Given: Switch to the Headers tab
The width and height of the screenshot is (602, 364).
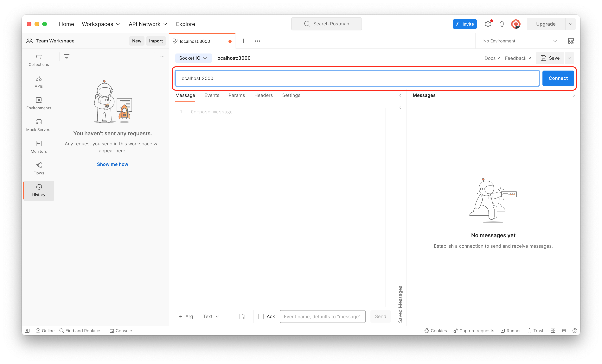Looking at the screenshot, I should (x=263, y=95).
